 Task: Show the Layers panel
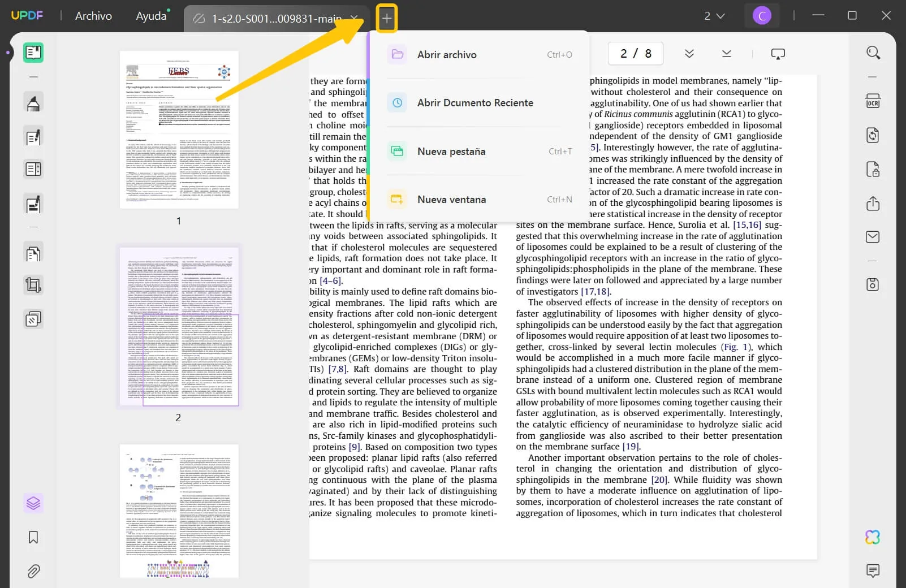tap(33, 503)
